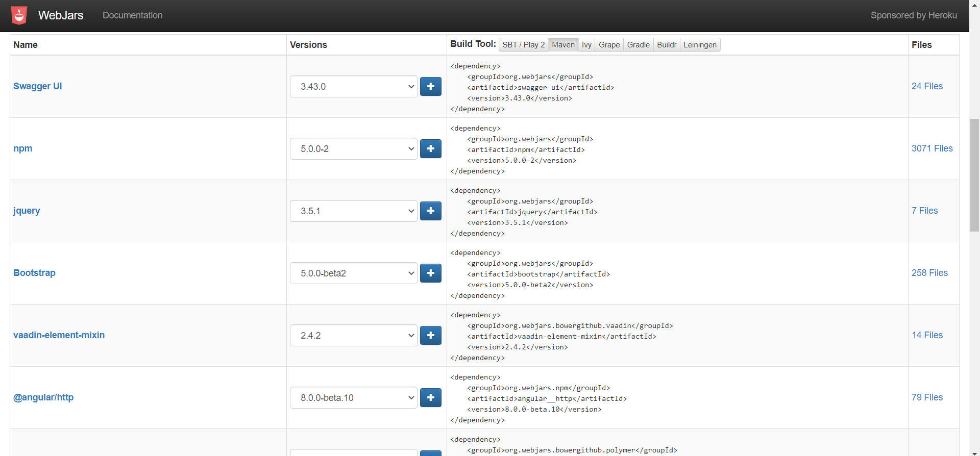Viewport: 980px width, 456px height.
Task: Open the Swagger UI project link
Action: [38, 86]
